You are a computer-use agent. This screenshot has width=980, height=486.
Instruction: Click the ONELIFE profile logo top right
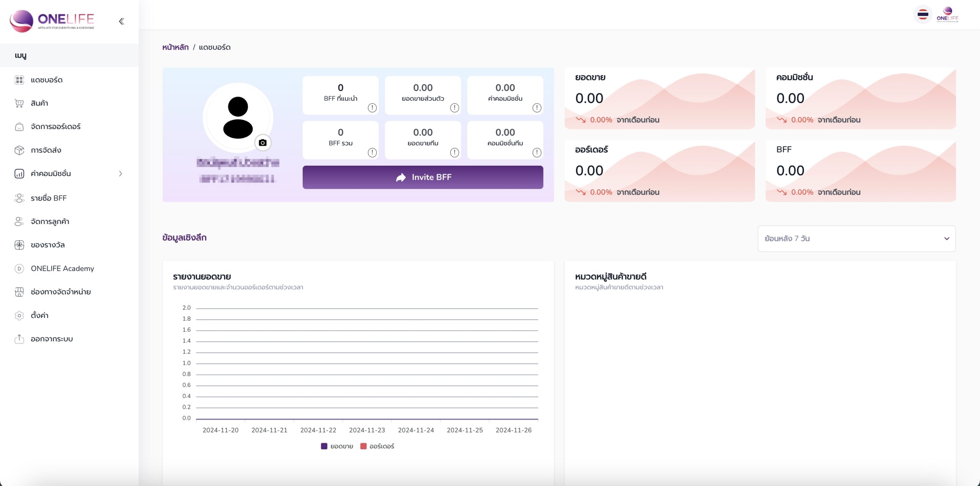947,15
